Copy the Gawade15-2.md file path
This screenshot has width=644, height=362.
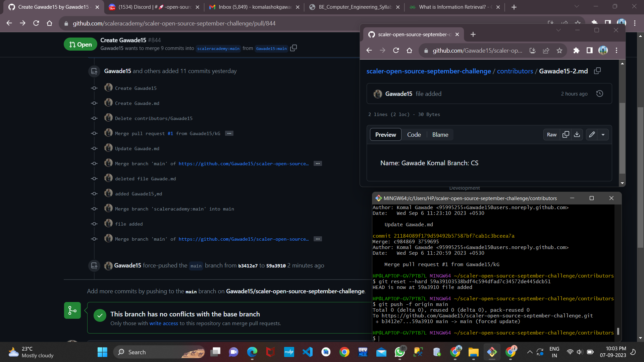coord(597,71)
